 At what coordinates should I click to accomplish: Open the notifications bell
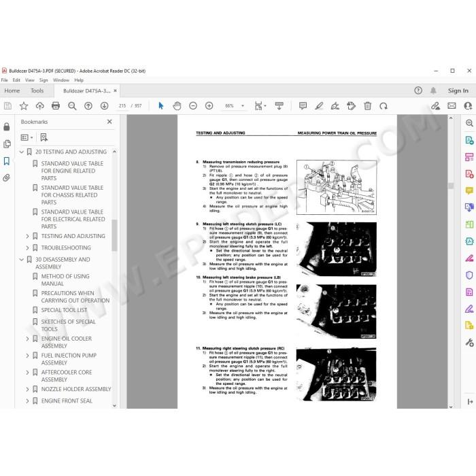pos(433,90)
